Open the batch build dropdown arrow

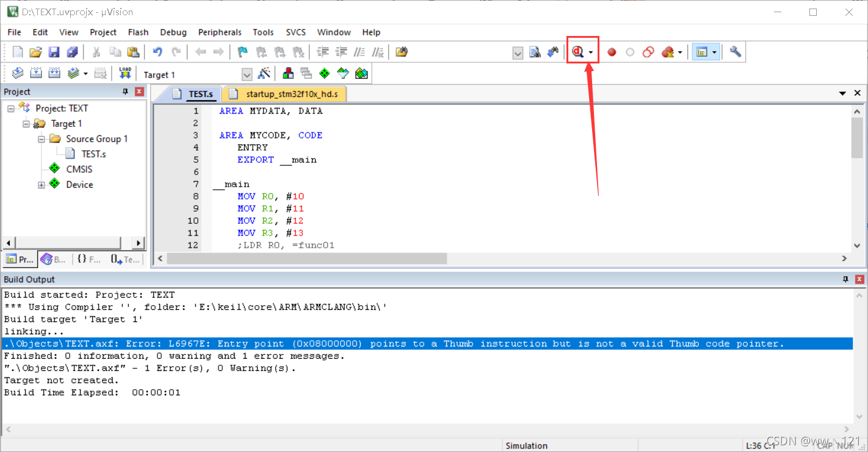pyautogui.click(x=85, y=74)
